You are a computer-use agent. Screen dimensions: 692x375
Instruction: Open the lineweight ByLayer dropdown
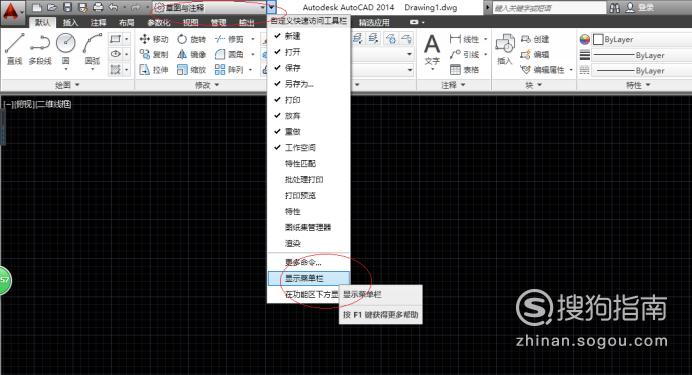click(x=641, y=55)
